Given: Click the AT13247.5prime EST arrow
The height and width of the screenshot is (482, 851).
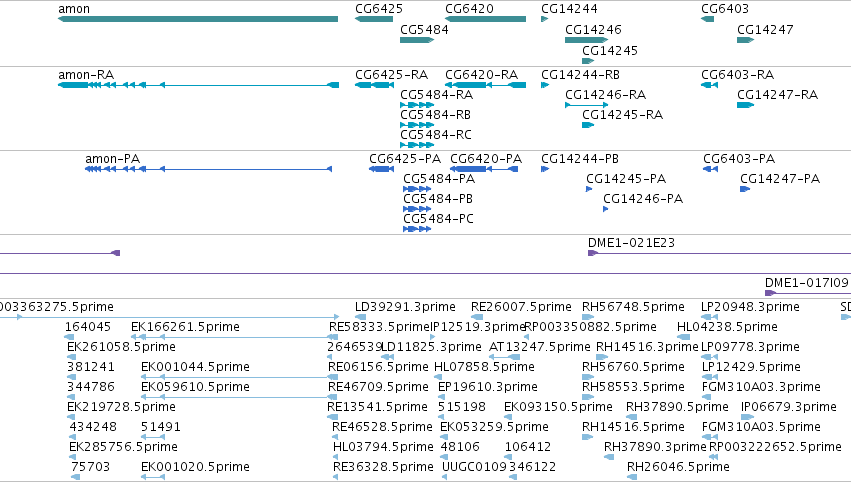Looking at the screenshot, I should tap(504, 357).
